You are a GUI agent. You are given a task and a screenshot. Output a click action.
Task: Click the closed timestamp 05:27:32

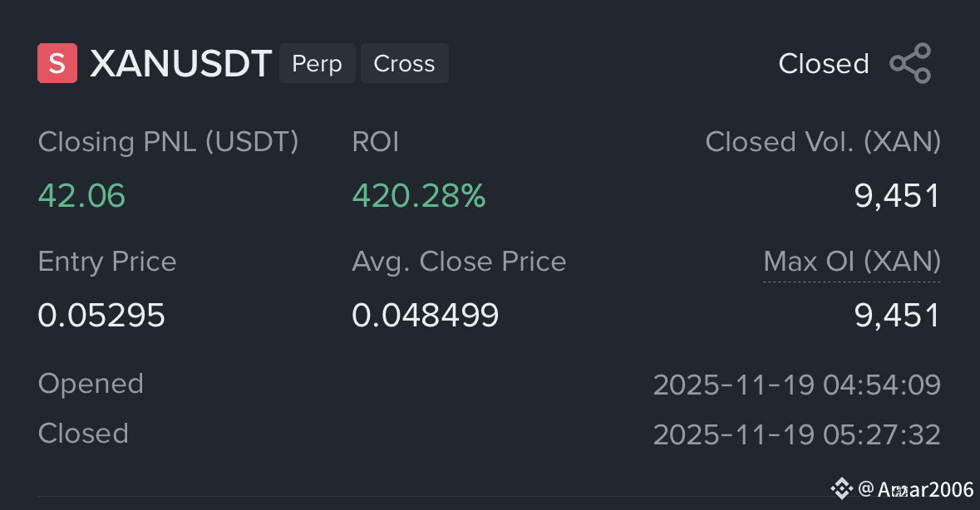coord(797,434)
